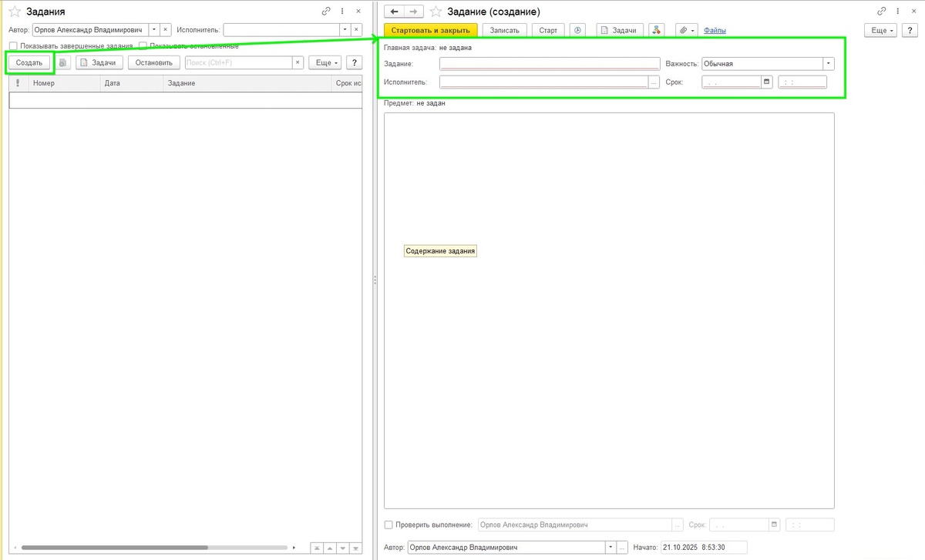Add the Задания window to favorites (star)
Screen dimensions: 925x560
15,12
